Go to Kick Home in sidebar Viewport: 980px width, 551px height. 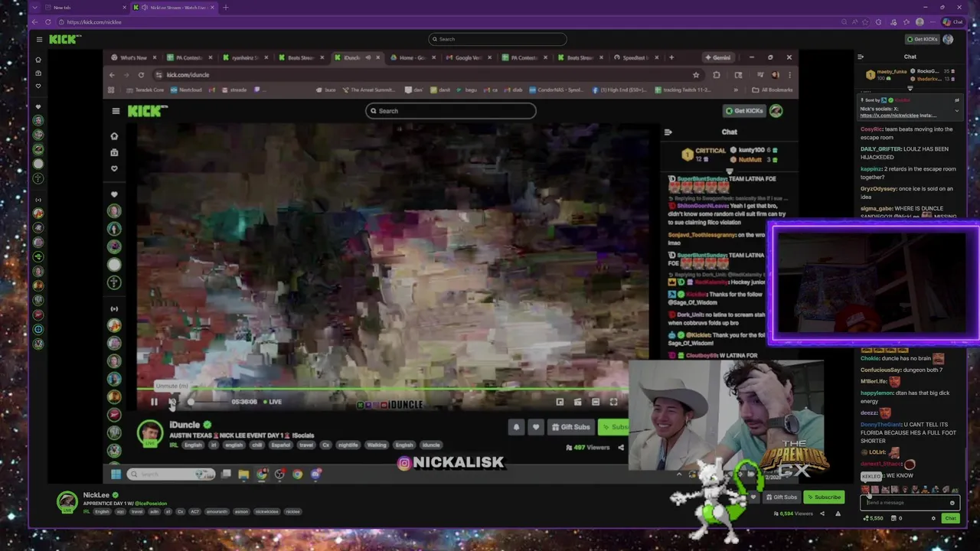point(38,60)
